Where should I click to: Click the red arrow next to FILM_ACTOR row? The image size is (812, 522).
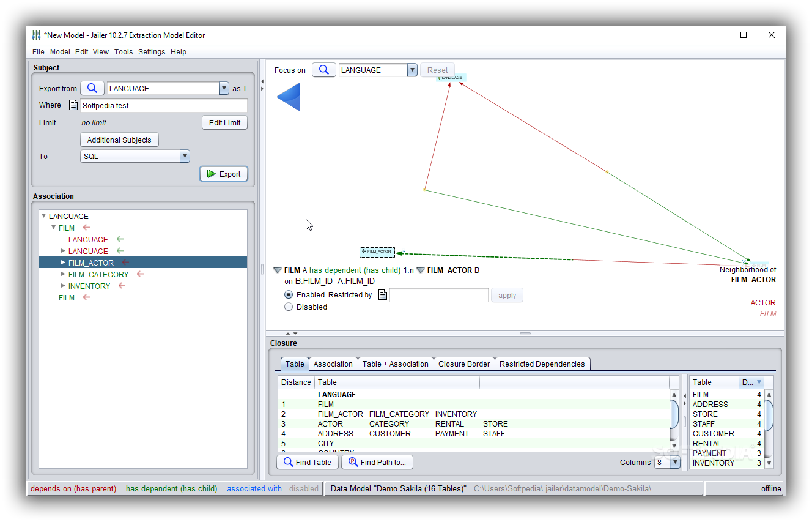[x=125, y=263]
